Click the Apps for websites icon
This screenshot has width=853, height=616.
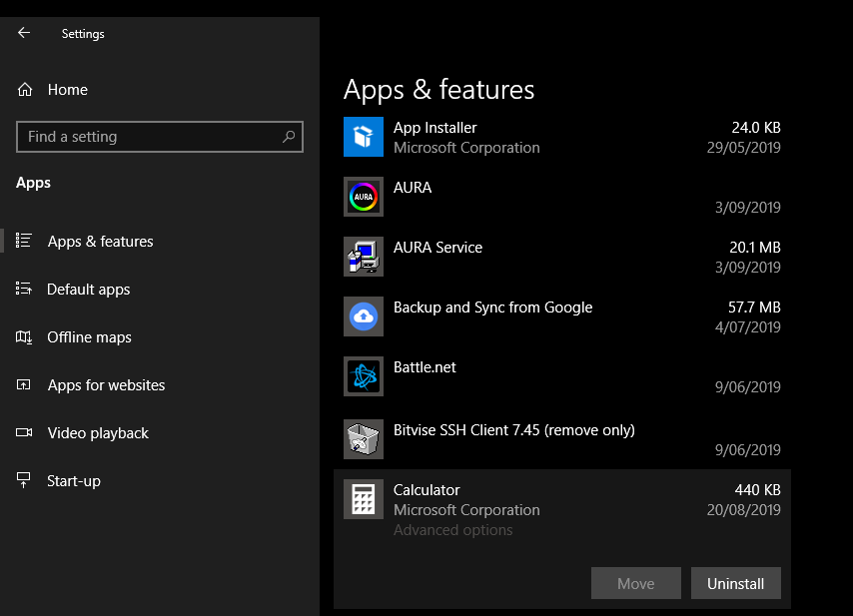24,385
